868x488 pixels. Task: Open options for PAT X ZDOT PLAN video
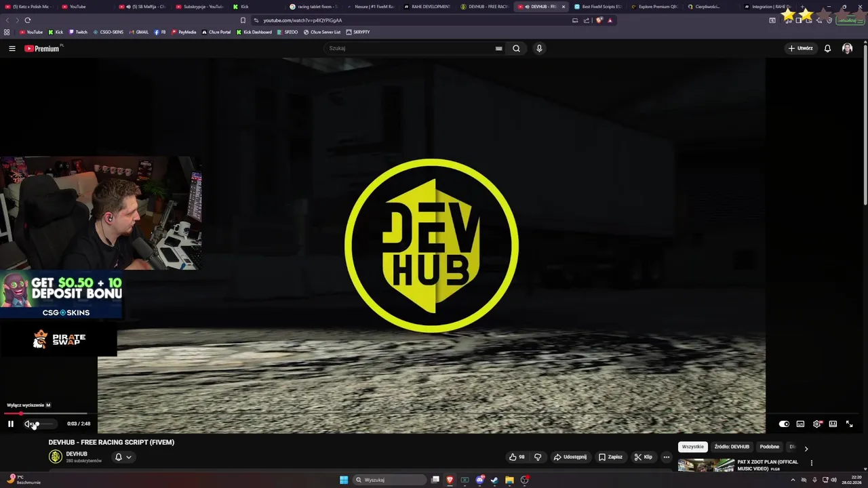tap(811, 463)
